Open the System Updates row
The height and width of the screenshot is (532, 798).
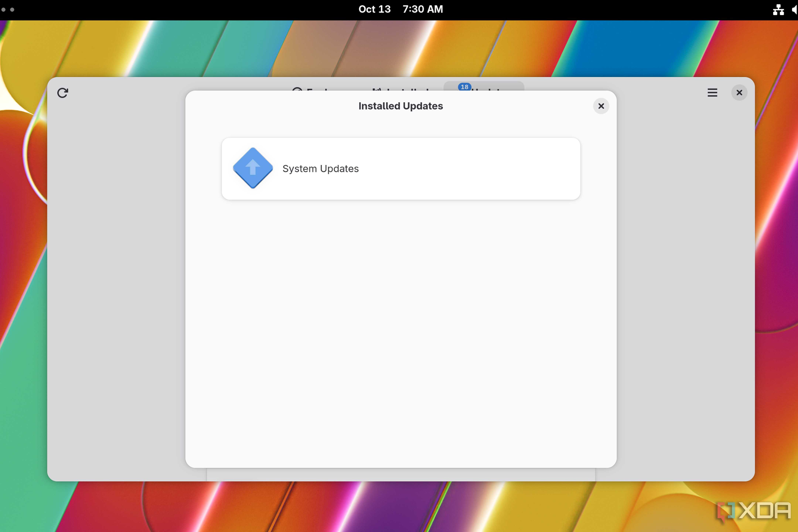point(401,169)
